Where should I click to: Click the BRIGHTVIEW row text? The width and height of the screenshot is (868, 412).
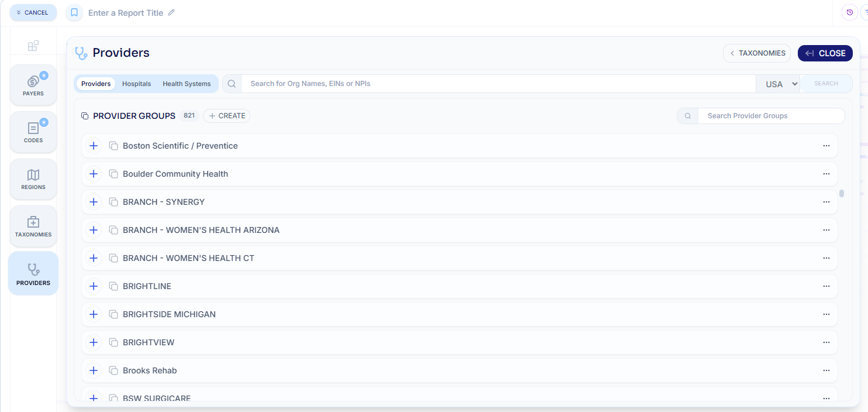(149, 342)
